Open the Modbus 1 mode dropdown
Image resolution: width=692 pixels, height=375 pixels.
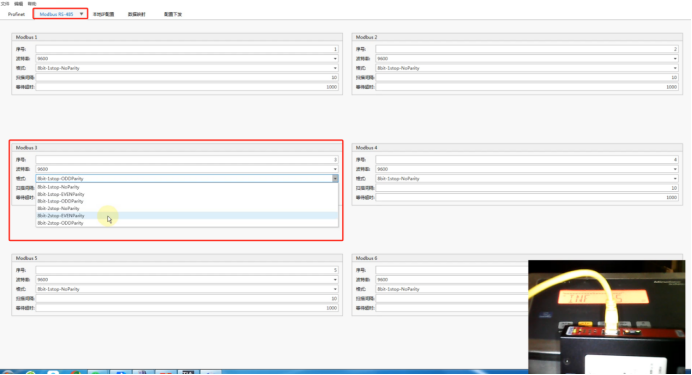[x=187, y=68]
